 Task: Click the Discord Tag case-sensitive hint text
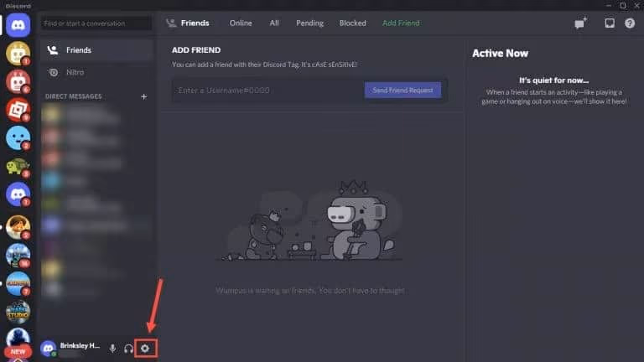[x=264, y=65]
